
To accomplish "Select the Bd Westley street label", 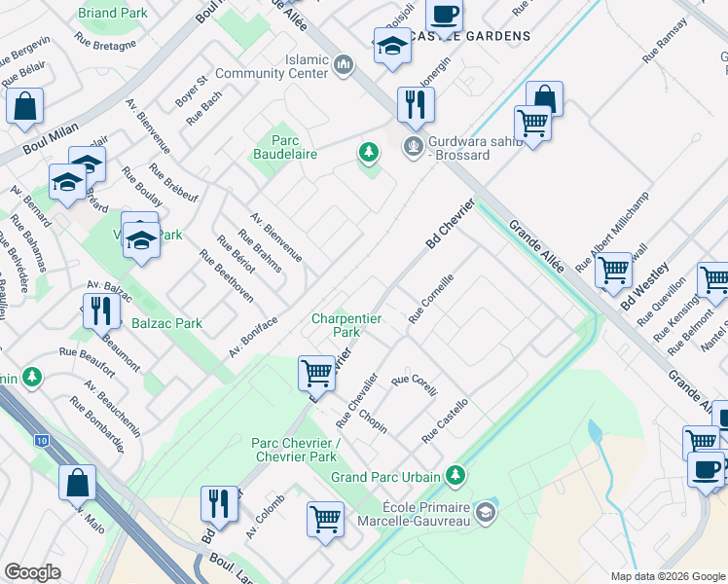I will coord(645,286).
